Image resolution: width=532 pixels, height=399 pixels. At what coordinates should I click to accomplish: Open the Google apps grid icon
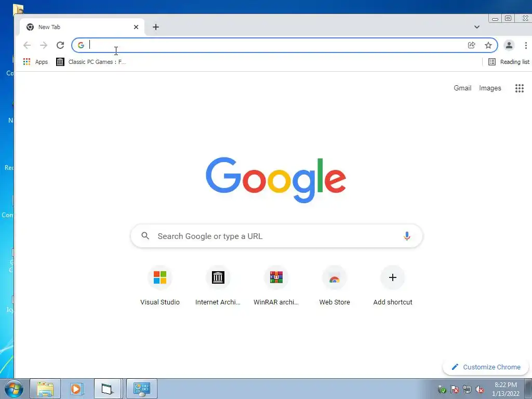pos(519,88)
